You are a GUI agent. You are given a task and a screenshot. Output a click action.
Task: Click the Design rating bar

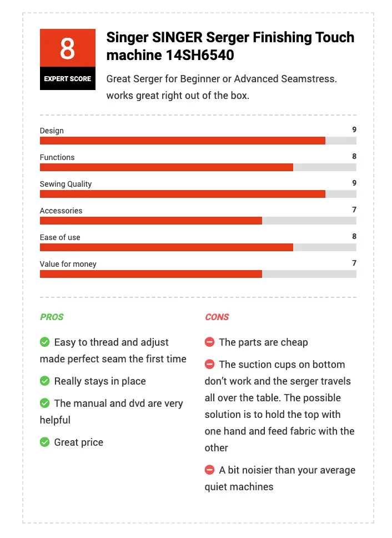click(198, 141)
